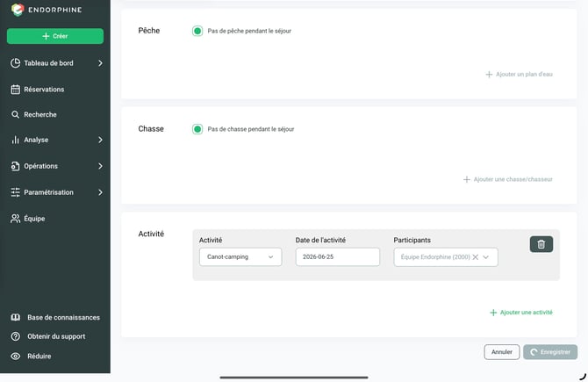Clear Équipe Endorphine participant with X
Screen dimensions: 588x382
pos(475,257)
